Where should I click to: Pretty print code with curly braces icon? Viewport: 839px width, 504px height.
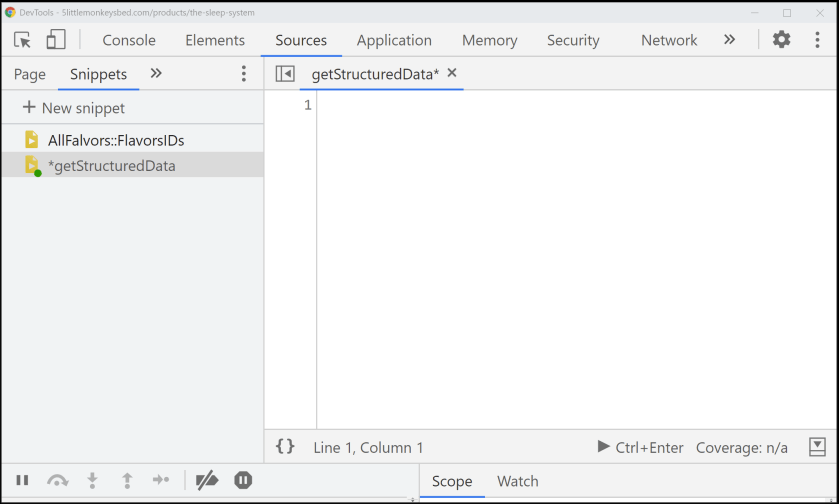285,447
